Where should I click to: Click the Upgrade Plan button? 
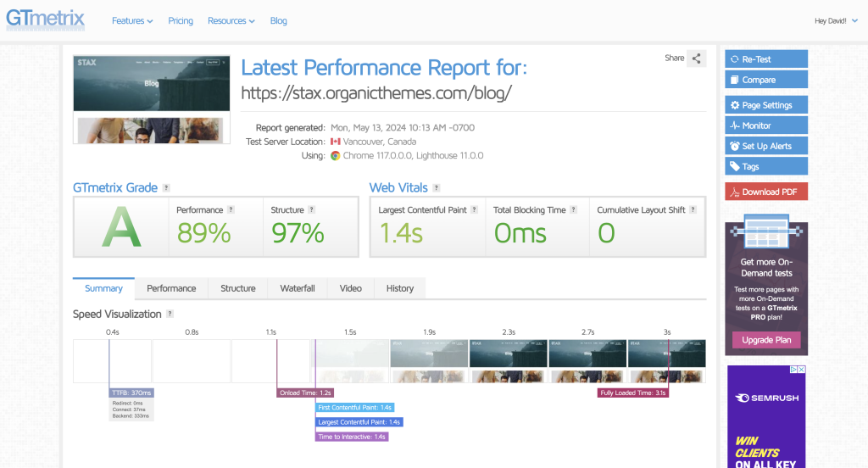pos(766,340)
